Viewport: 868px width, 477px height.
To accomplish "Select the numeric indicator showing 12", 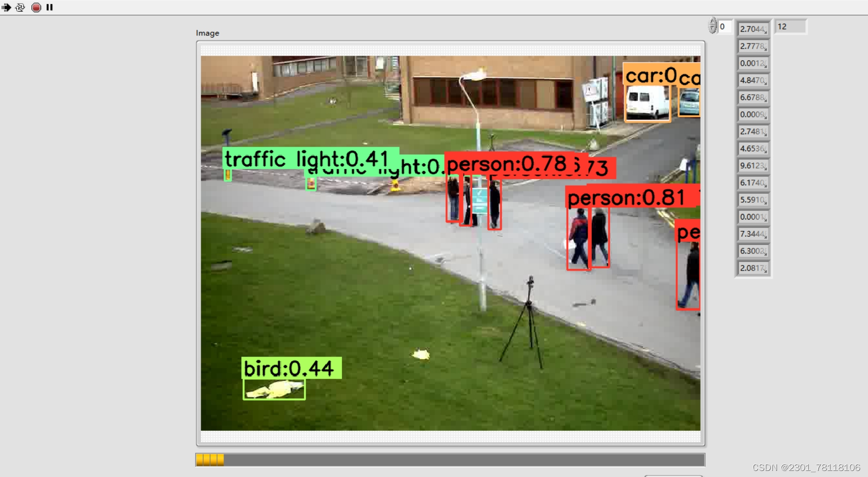I will coord(790,26).
